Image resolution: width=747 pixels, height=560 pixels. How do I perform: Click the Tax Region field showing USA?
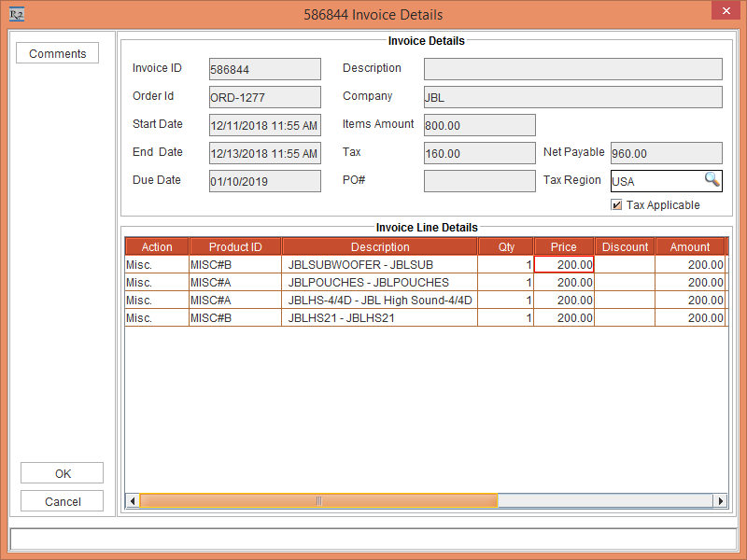(654, 181)
